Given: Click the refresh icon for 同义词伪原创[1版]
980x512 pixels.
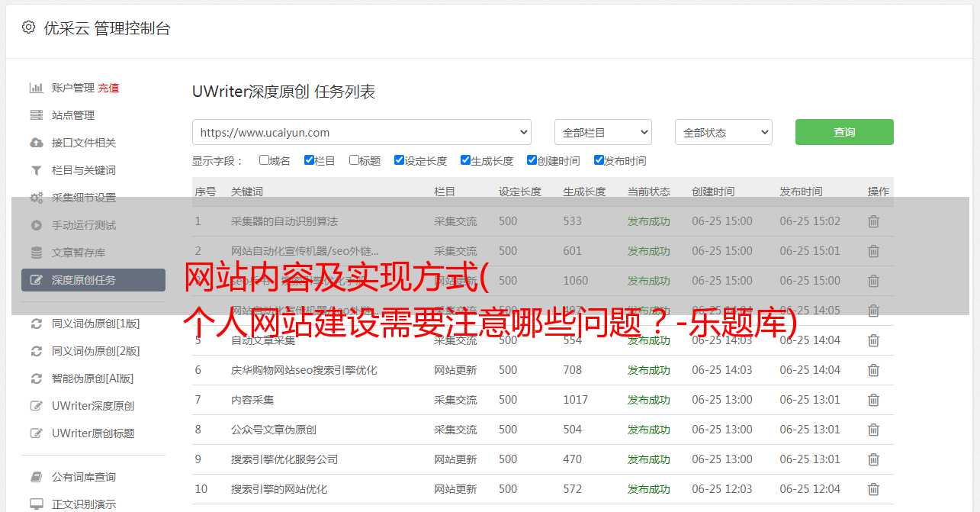Looking at the screenshot, I should pyautogui.click(x=36, y=324).
